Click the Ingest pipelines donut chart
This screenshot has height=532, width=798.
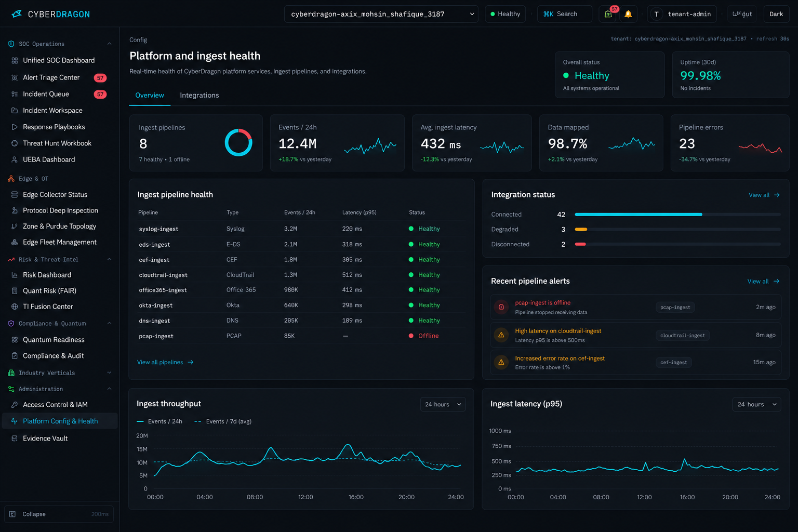[238, 142]
